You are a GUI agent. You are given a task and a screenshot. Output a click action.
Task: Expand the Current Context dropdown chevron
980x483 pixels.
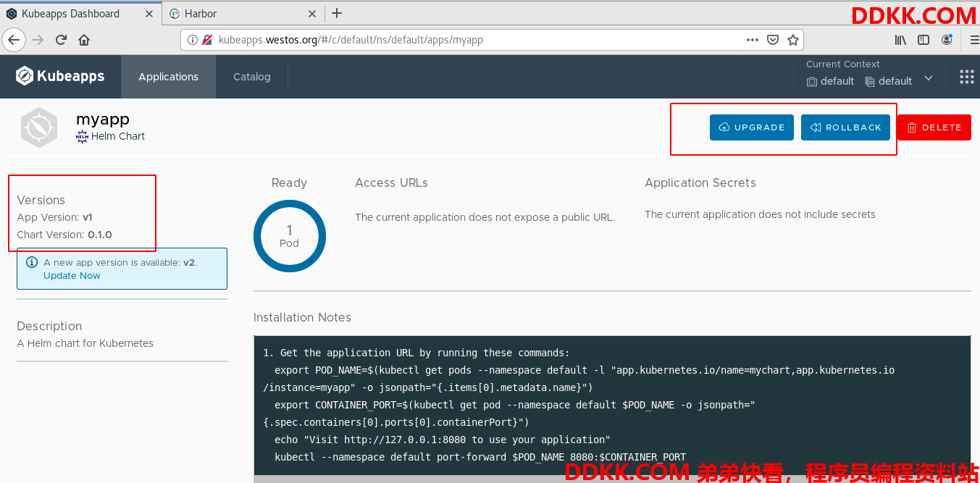[x=929, y=79]
